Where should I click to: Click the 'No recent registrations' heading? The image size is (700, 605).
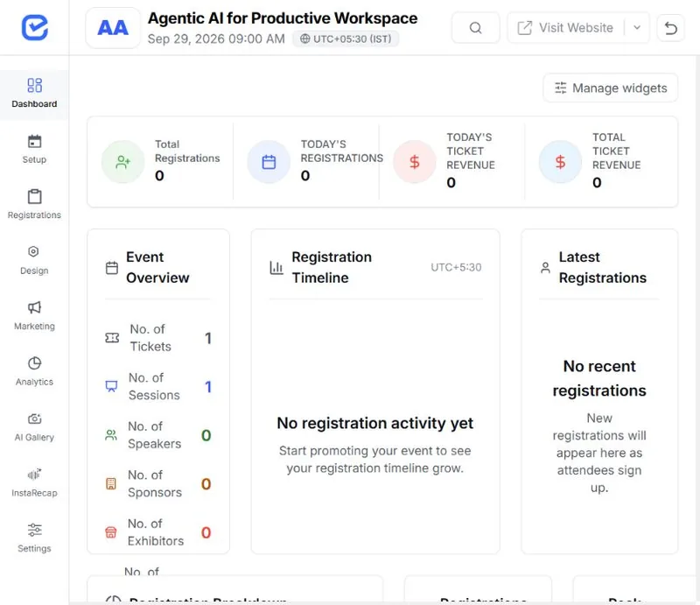click(x=599, y=378)
